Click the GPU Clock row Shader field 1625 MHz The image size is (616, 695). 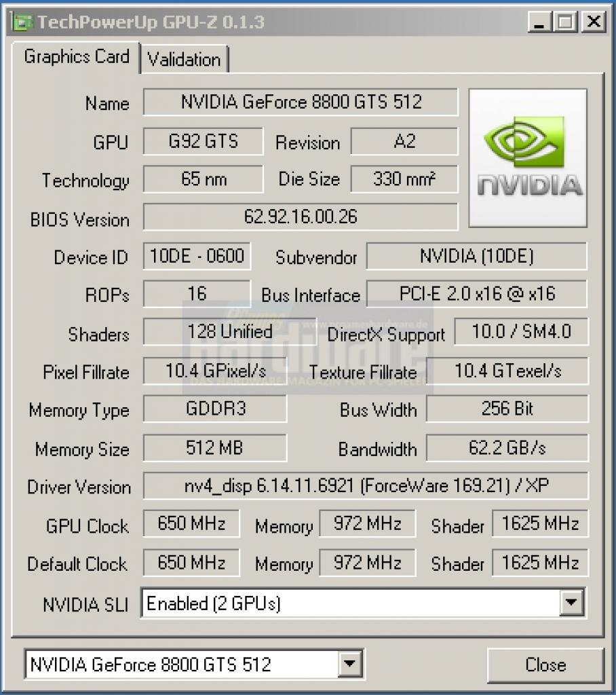pos(540,523)
